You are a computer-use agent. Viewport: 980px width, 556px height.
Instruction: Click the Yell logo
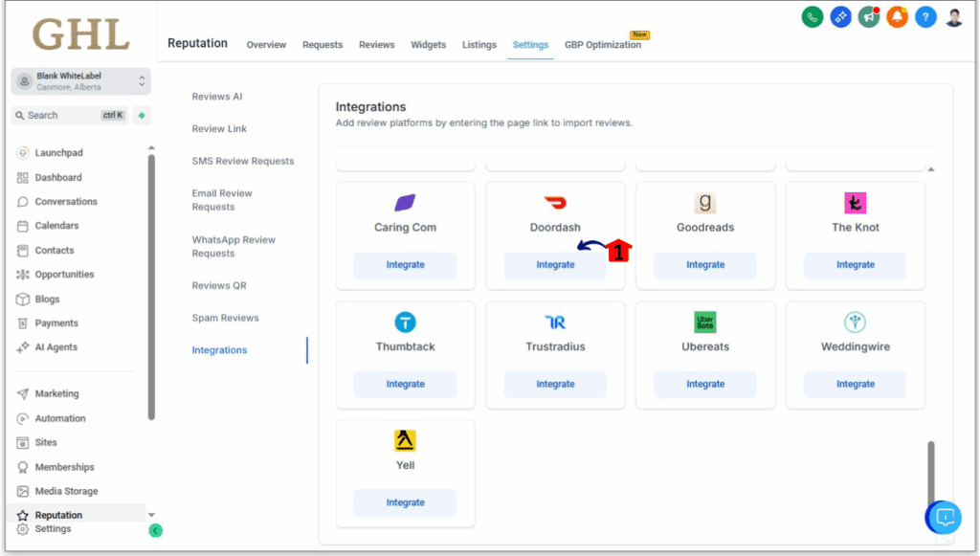tap(405, 440)
